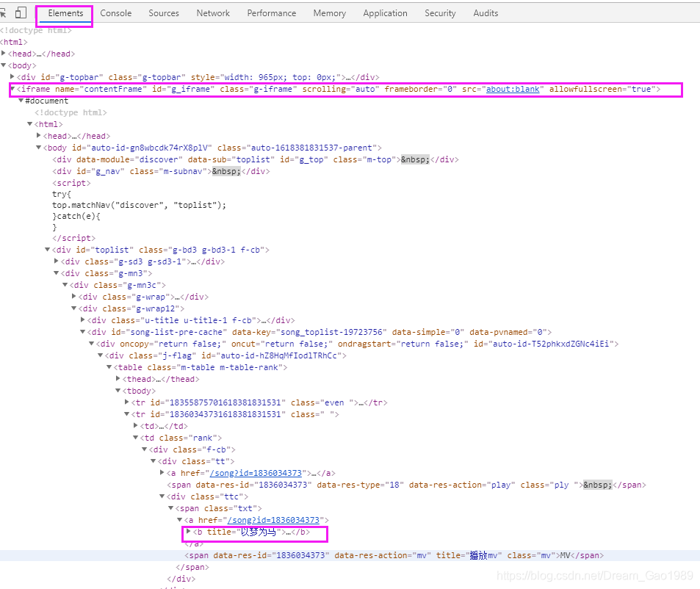Collapse the second song anchor node
Viewport: 700px width, 589px height.
pos(179,520)
